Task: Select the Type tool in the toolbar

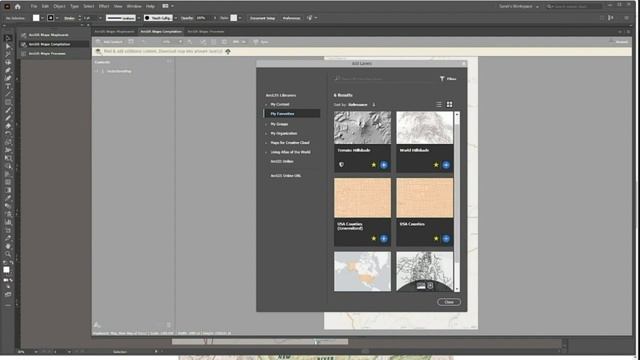Action: pyautogui.click(x=8, y=87)
